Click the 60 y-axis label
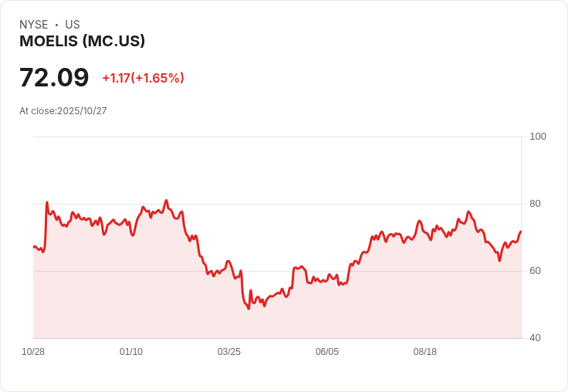The image size is (568, 392). point(536,271)
